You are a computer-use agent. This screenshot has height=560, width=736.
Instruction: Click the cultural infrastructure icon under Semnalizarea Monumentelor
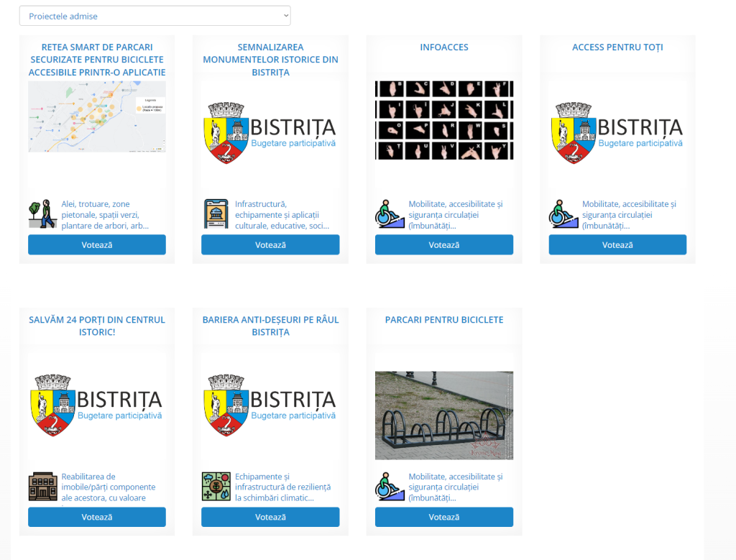[x=216, y=214]
